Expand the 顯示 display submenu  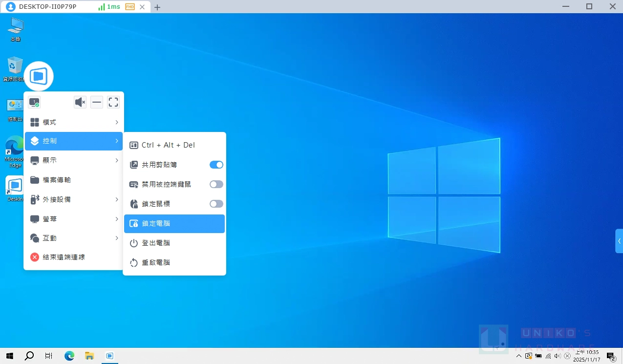pyautogui.click(x=49, y=160)
